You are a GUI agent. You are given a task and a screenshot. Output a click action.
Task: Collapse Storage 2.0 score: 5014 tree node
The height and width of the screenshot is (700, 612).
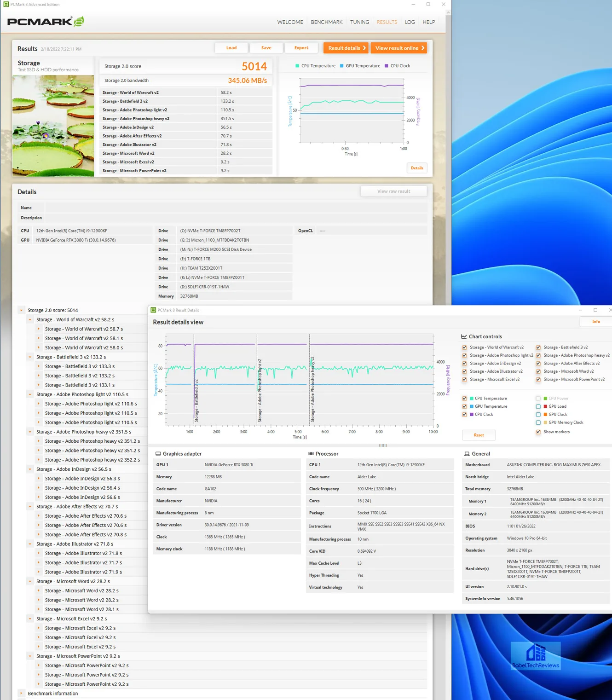click(21, 310)
